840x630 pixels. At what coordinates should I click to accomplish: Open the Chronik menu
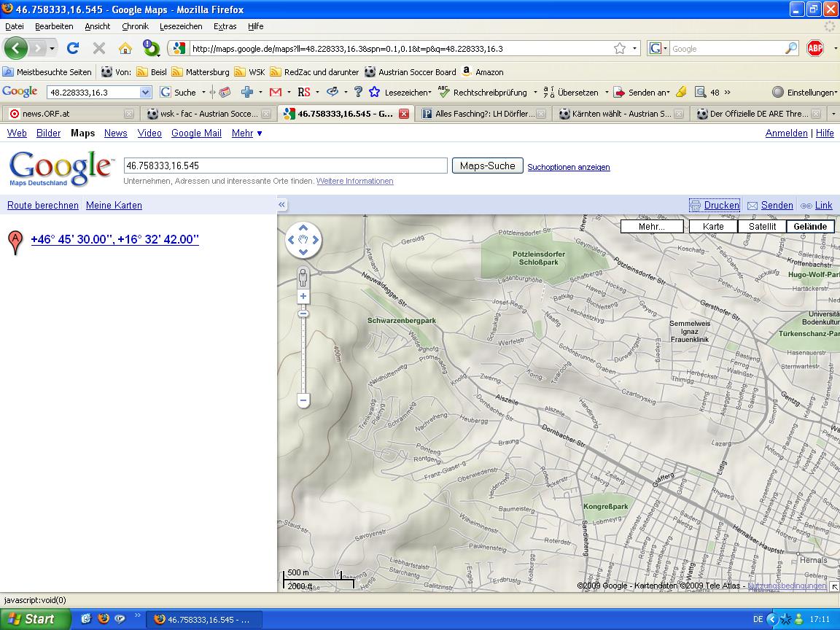pyautogui.click(x=135, y=26)
